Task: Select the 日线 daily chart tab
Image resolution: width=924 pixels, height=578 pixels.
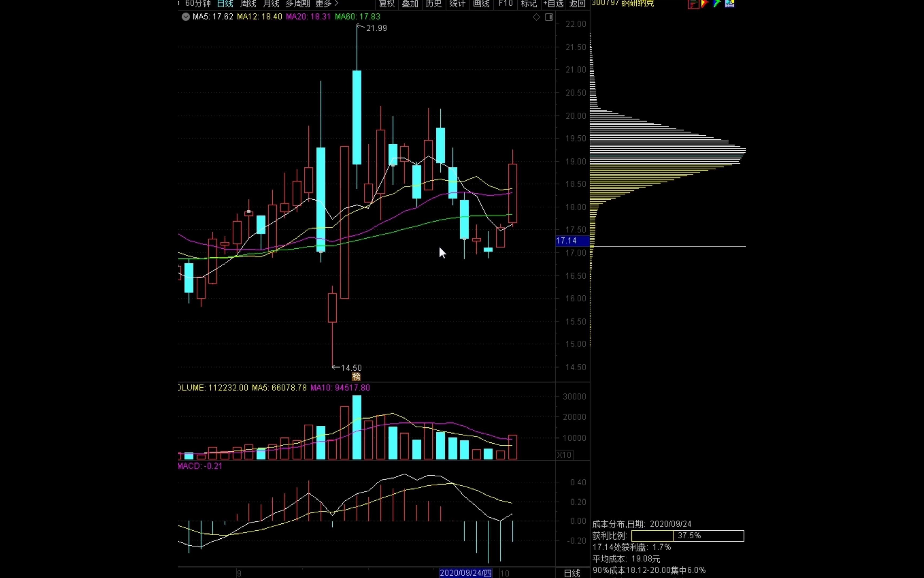Action: coord(225,4)
